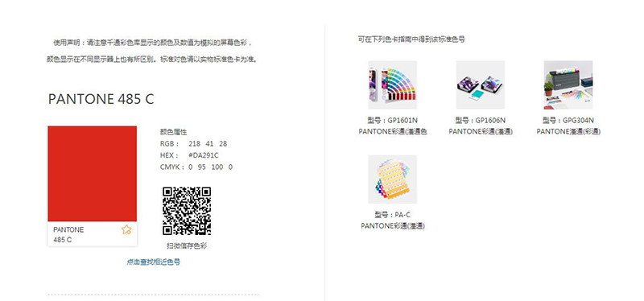Click the 型号：GPG304N product label
This screenshot has width=644, height=301.
568,120
